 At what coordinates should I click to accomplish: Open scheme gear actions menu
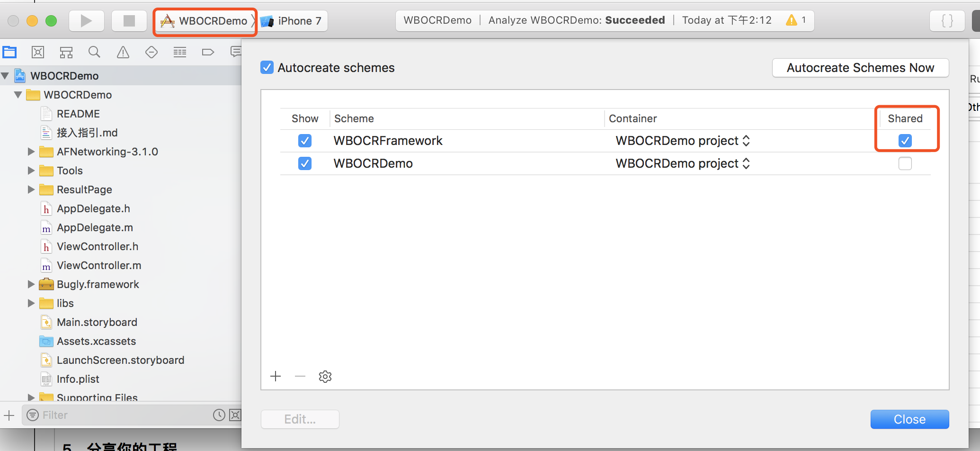click(x=325, y=377)
